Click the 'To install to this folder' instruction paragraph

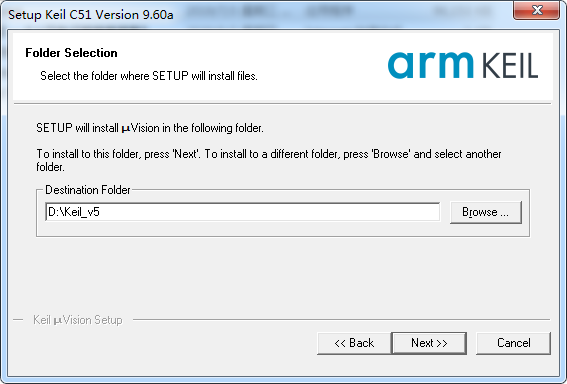click(x=269, y=160)
